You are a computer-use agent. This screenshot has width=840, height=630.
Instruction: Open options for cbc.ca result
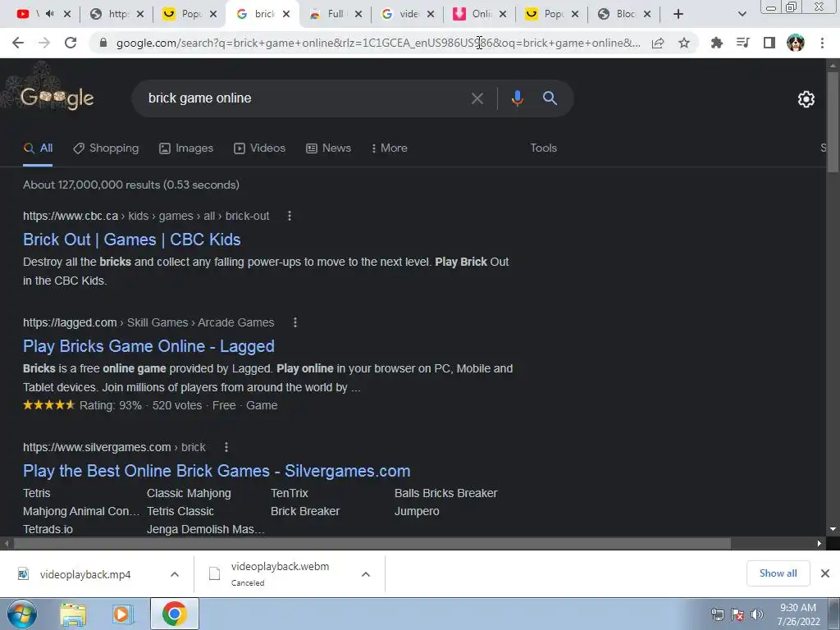(x=290, y=216)
